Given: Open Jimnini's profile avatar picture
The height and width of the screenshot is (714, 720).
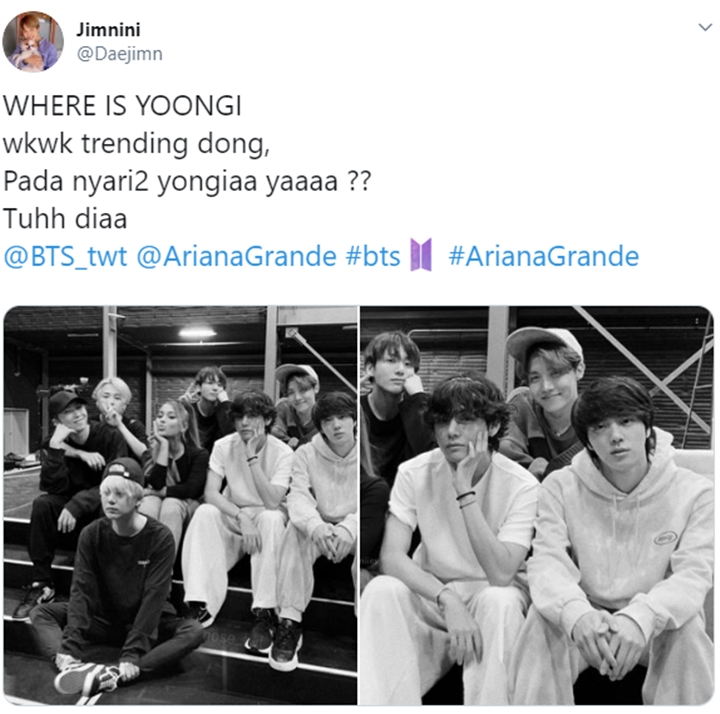Looking at the screenshot, I should coord(33,42).
